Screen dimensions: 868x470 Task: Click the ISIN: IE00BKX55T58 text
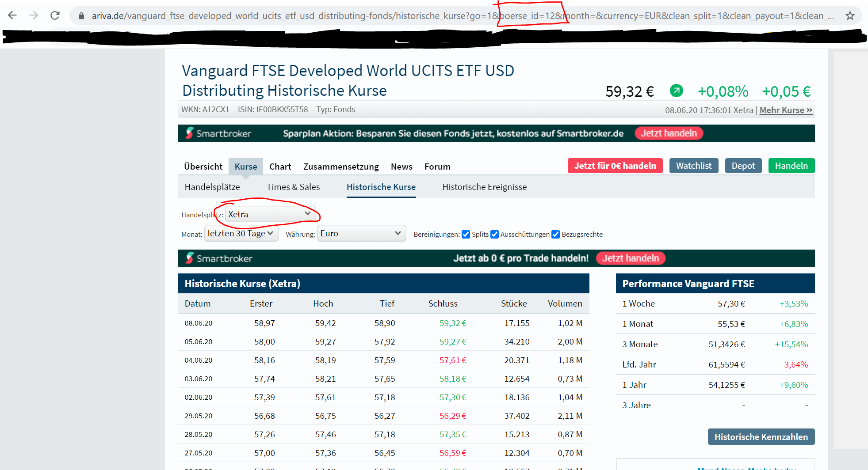pyautogui.click(x=273, y=110)
